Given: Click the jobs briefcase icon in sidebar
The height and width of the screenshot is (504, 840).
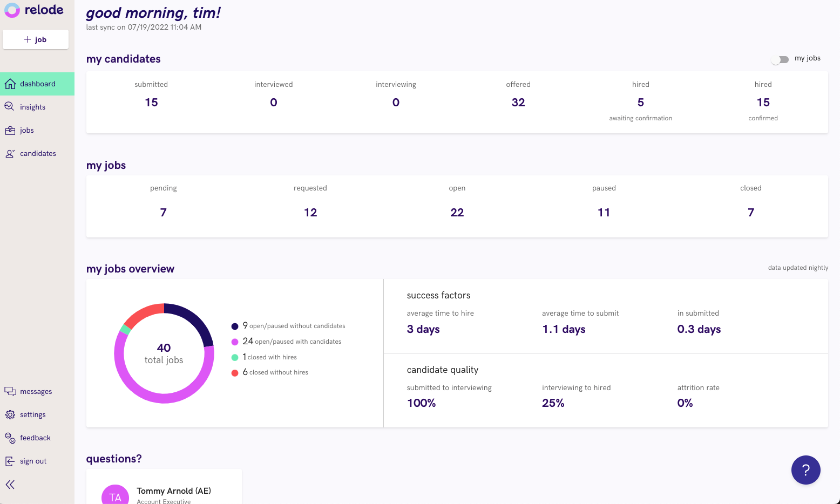Looking at the screenshot, I should (x=10, y=130).
